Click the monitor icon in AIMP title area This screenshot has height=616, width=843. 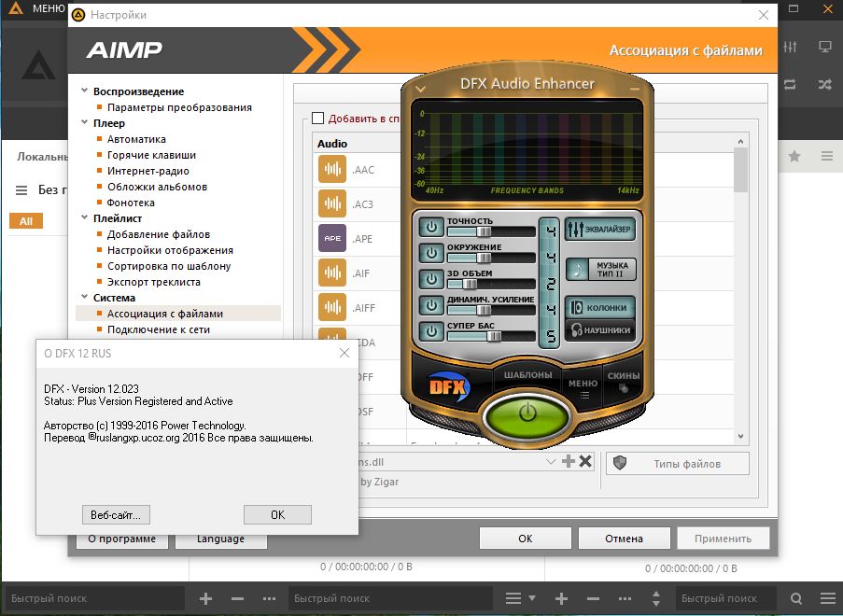click(824, 47)
